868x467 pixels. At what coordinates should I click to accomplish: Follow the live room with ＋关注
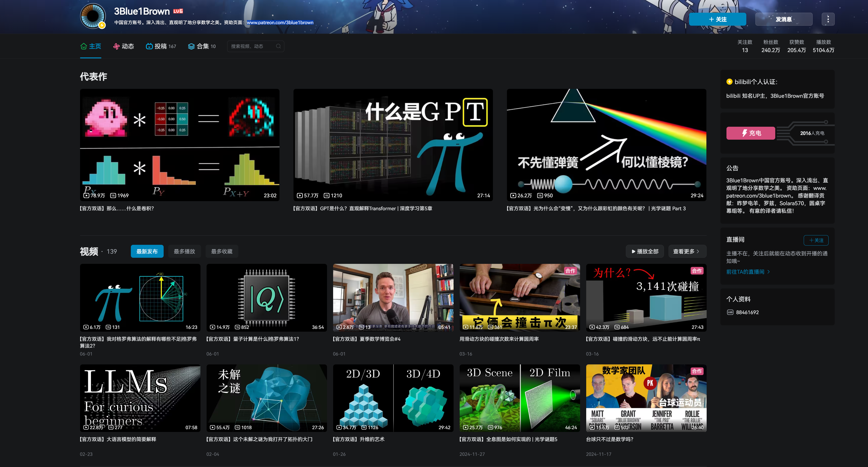coord(816,240)
